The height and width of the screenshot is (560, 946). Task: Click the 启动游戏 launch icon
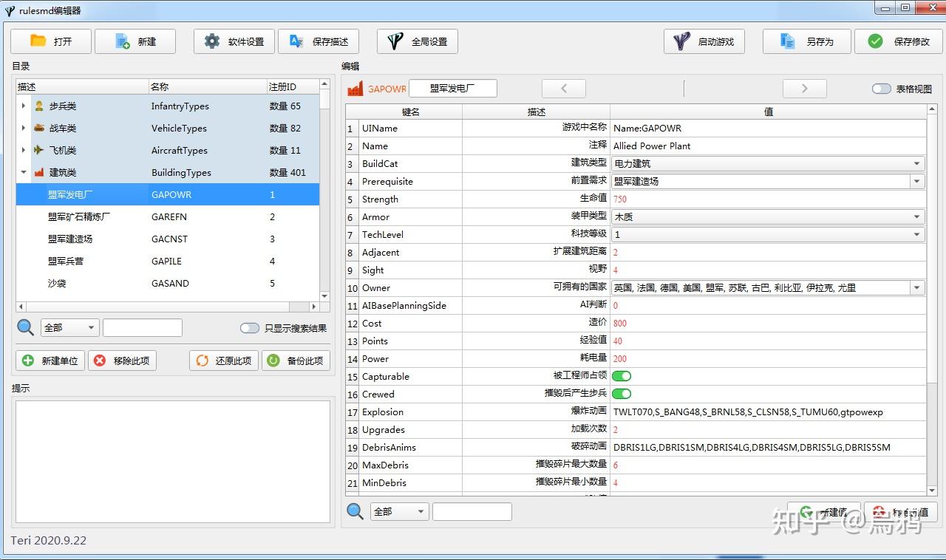tap(682, 41)
